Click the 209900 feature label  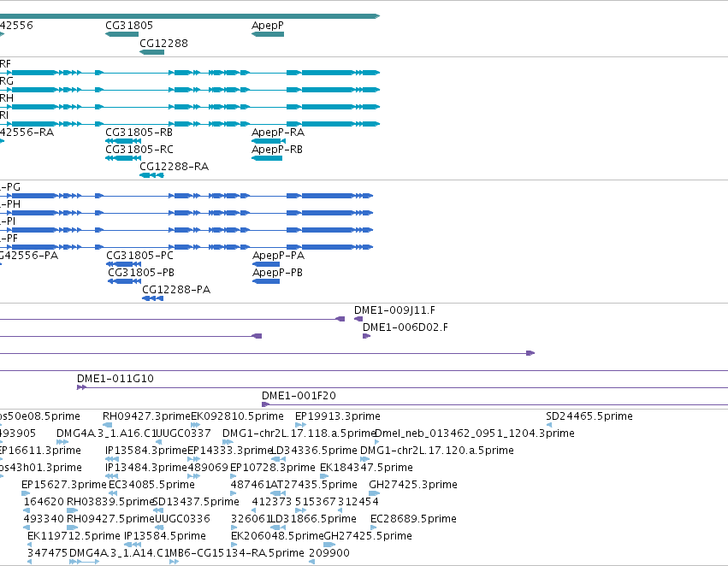click(329, 553)
